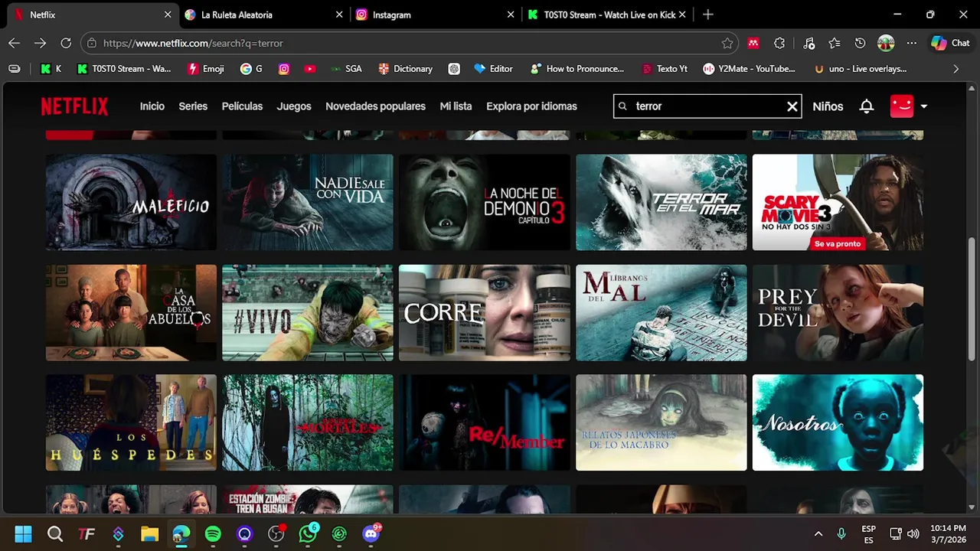Open Líbranos del Mal thumbnail
The height and width of the screenshot is (551, 980).
pyautogui.click(x=661, y=312)
